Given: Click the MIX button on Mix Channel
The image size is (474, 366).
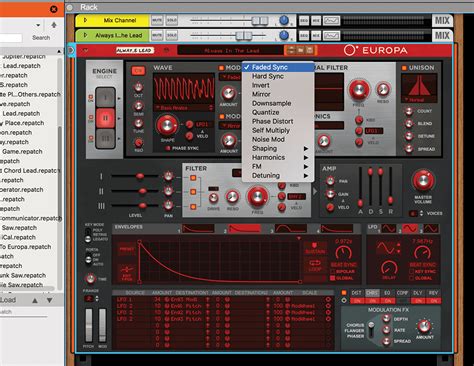Looking at the screenshot, I should coord(442,21).
